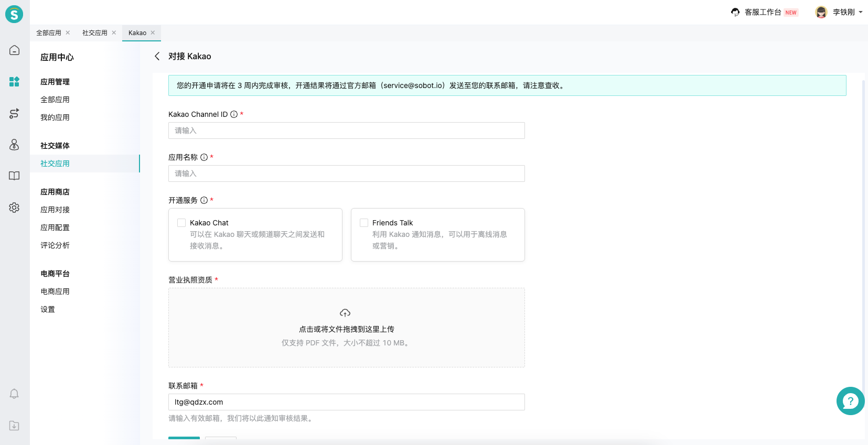Click the 应用中心 title

click(x=57, y=57)
